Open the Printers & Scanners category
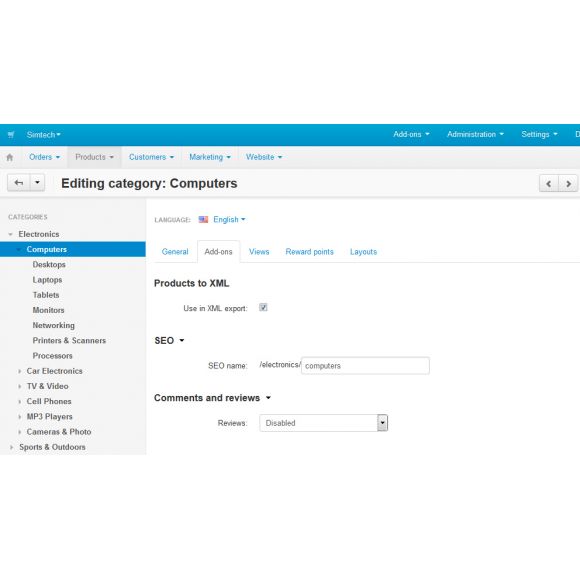 [x=69, y=341]
